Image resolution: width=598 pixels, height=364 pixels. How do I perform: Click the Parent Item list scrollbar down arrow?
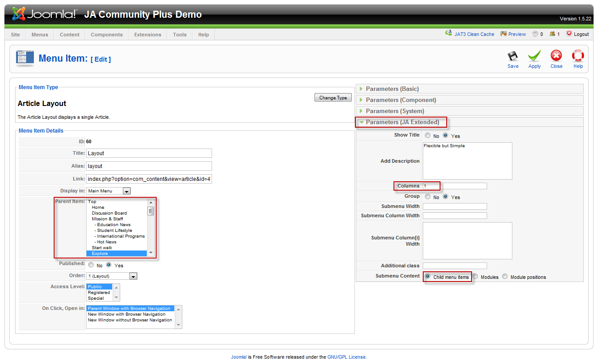(x=151, y=253)
